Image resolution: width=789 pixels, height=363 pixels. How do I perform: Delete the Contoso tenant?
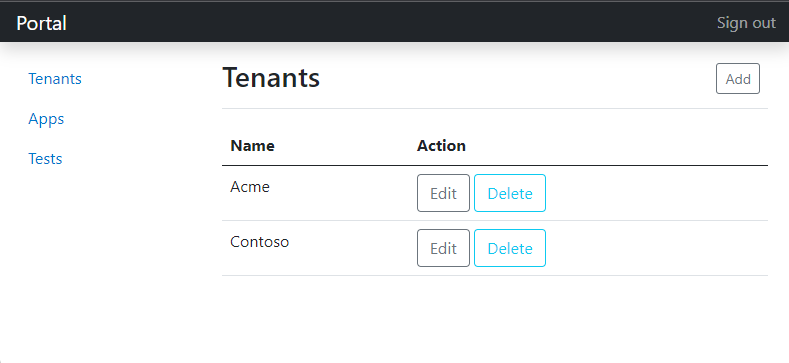510,248
